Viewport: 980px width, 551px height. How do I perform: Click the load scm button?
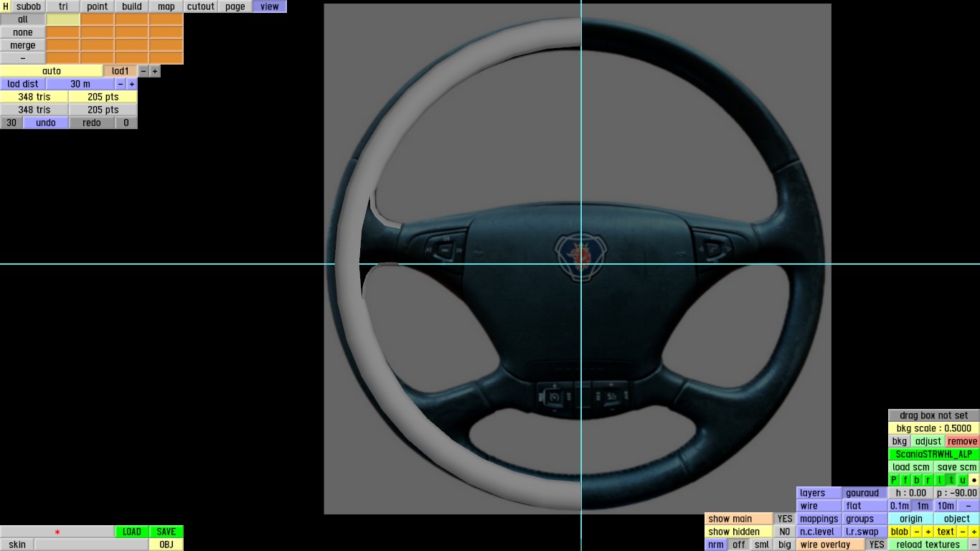click(x=911, y=467)
